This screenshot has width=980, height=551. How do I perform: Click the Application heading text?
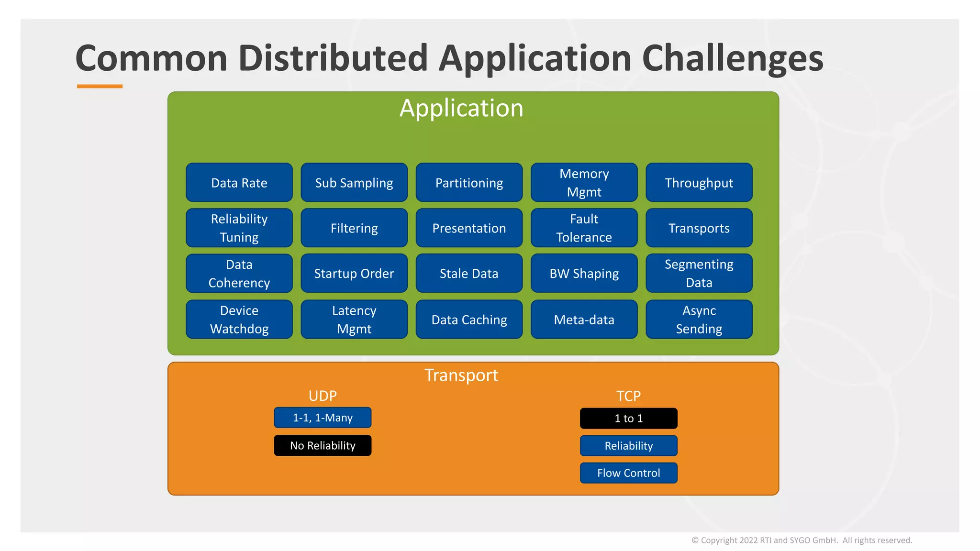(461, 108)
